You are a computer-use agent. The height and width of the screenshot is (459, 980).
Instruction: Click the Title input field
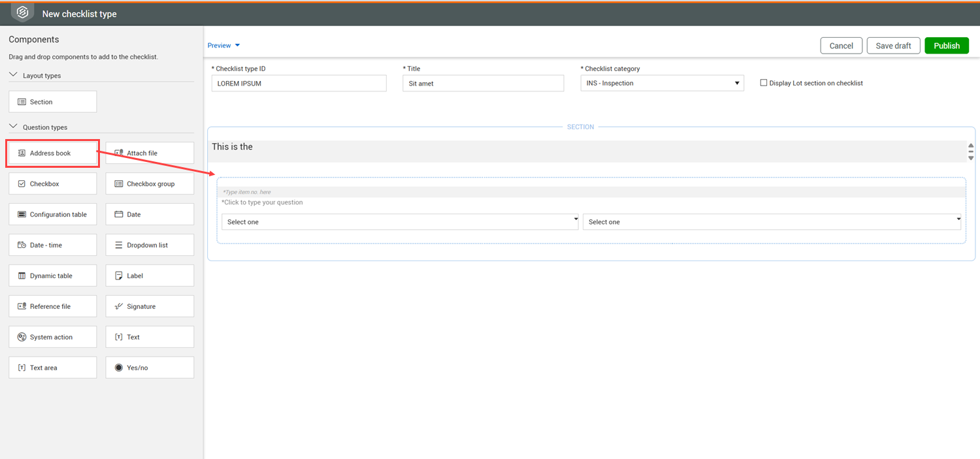[483, 83]
